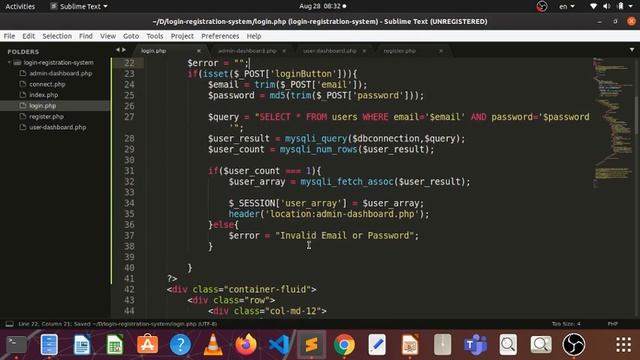Viewport: 640px width, 360px height.
Task: Launch Firefox from the dock
Action: click(x=246, y=345)
